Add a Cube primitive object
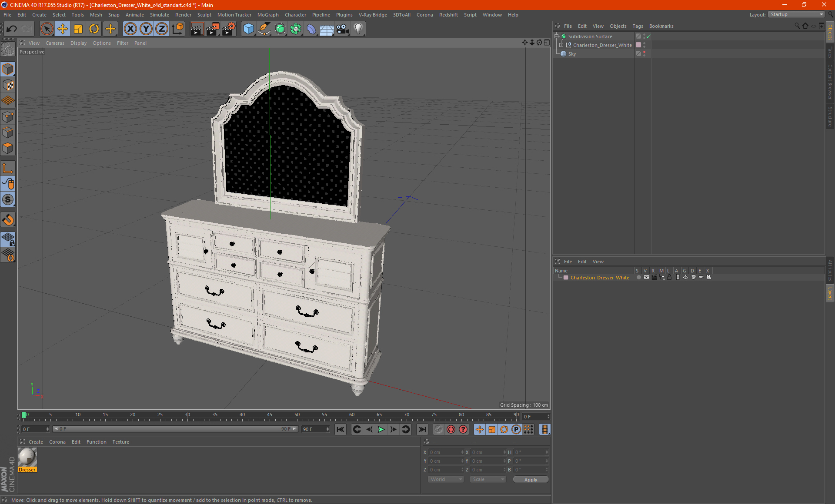Image resolution: width=835 pixels, height=504 pixels. point(248,29)
